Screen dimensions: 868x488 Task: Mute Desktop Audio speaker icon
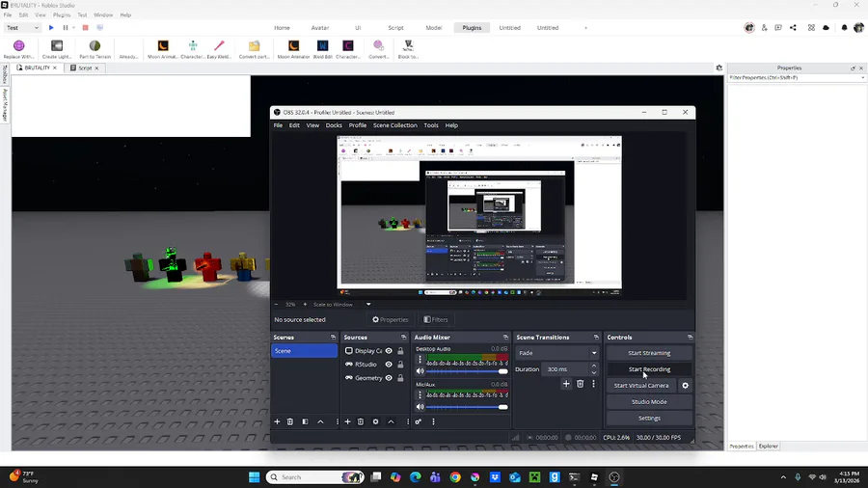coord(420,371)
